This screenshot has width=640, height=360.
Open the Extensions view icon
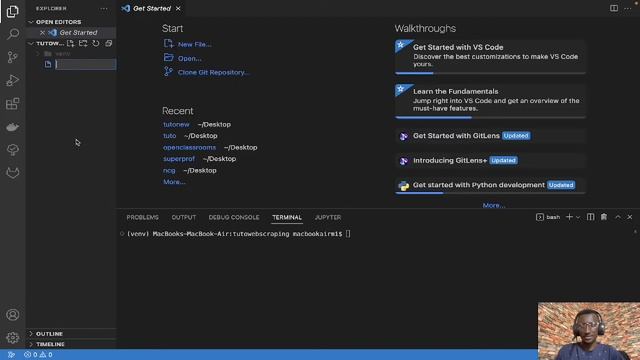click(13, 104)
